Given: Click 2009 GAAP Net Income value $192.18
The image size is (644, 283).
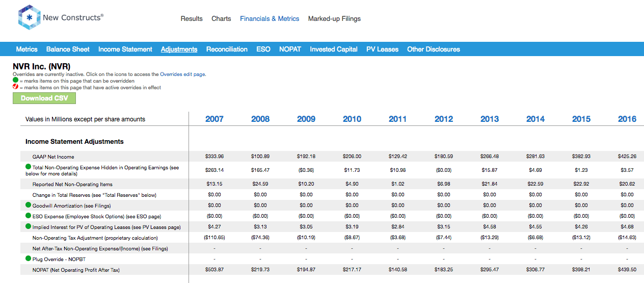Looking at the screenshot, I should coord(306,157).
